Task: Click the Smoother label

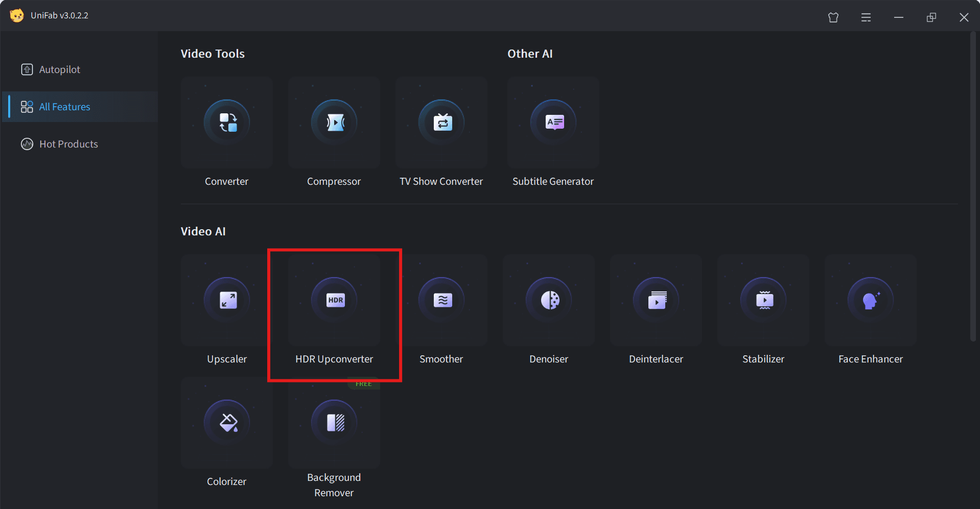Action: coord(441,359)
